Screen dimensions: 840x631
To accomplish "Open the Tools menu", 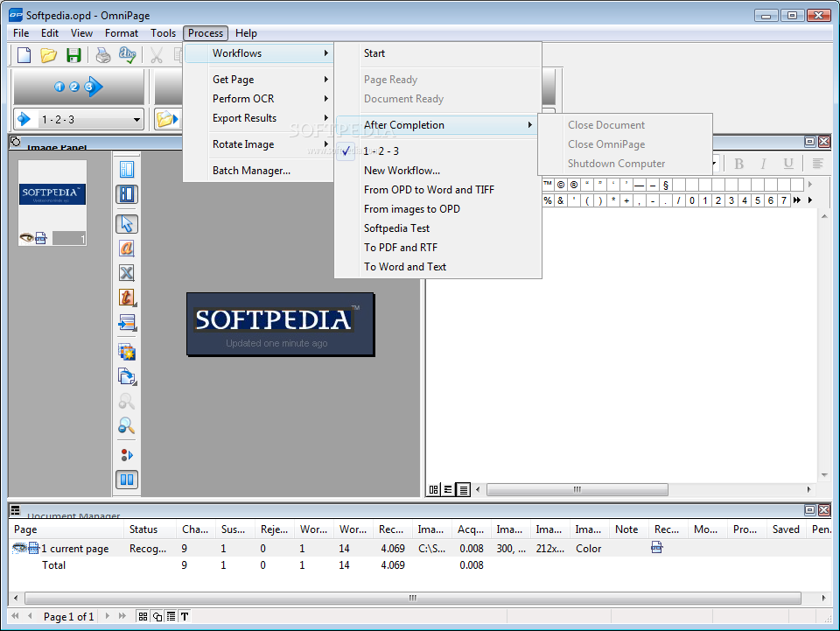I will [x=164, y=33].
